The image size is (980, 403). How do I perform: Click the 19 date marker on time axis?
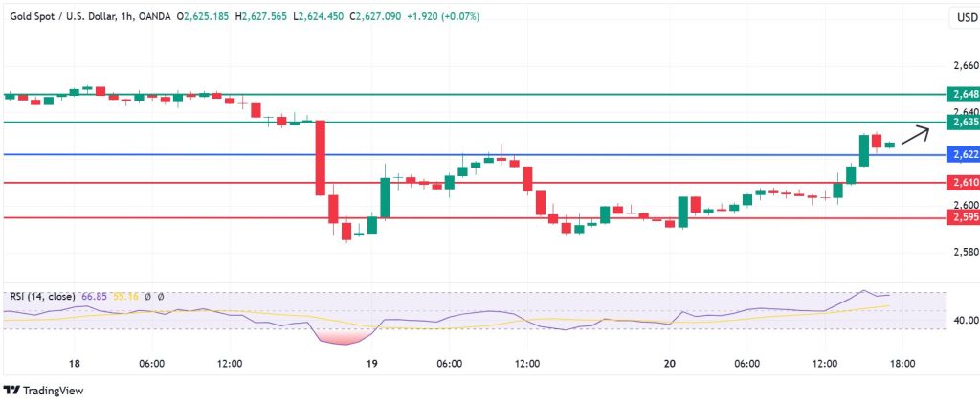point(372,364)
